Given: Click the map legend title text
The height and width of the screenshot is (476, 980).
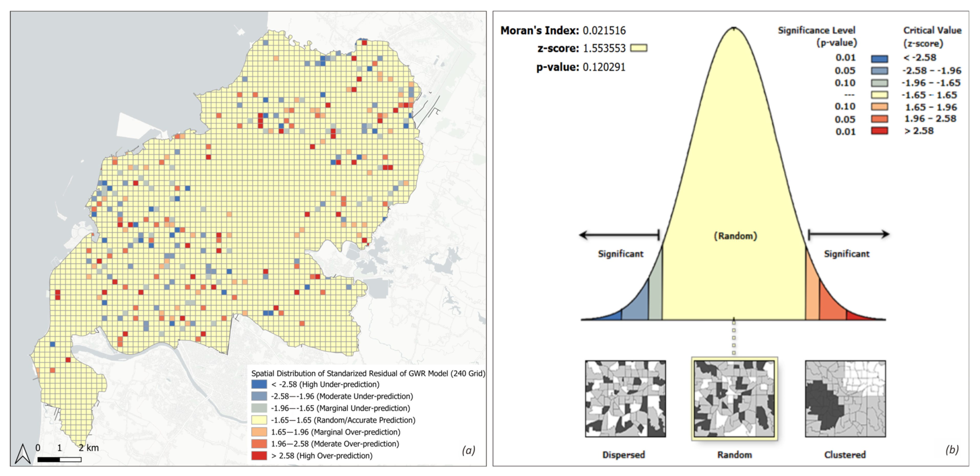Looking at the screenshot, I should pos(368,374).
